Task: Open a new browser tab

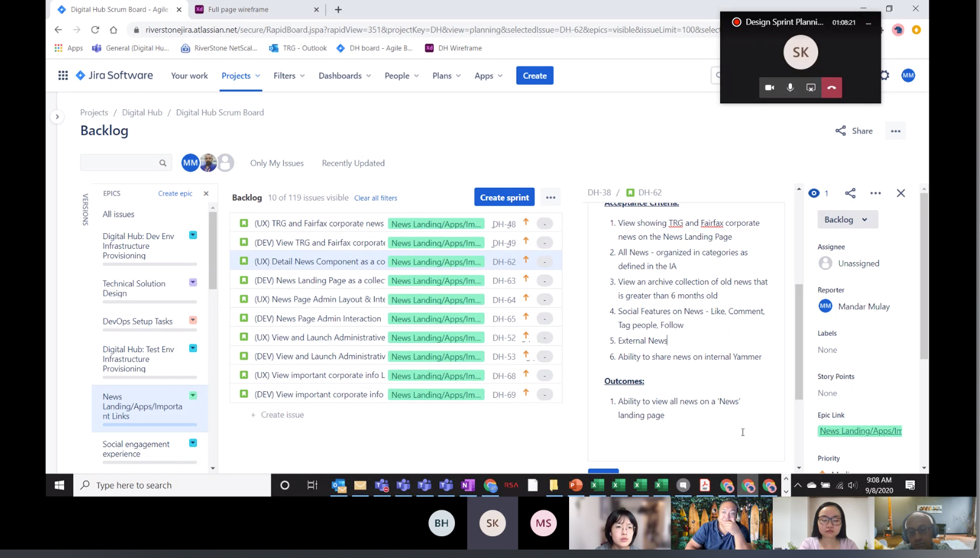Action: [x=338, y=10]
